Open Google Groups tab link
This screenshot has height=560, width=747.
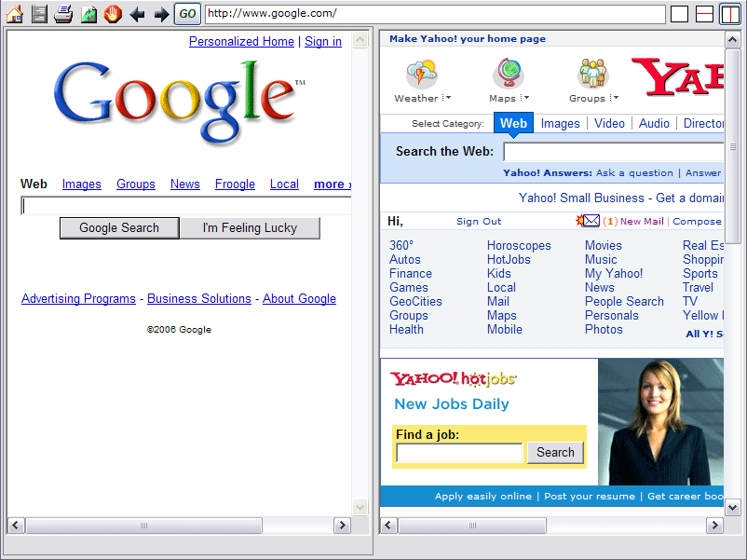tap(136, 184)
